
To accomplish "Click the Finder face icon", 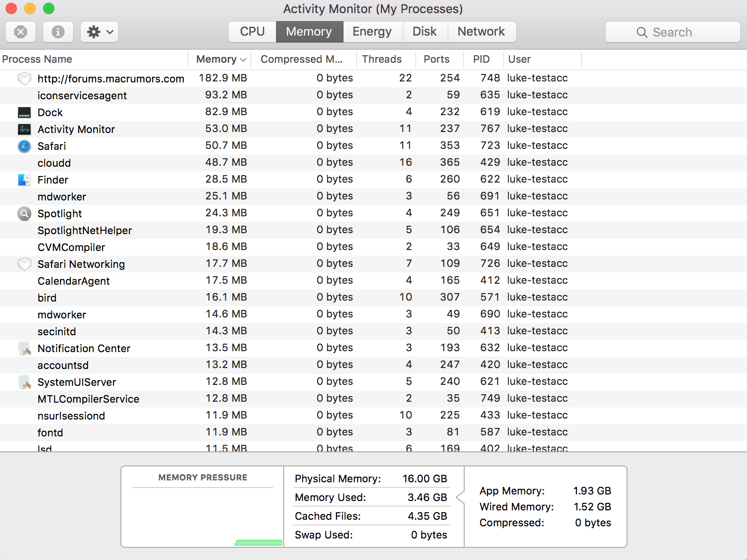I will point(24,180).
